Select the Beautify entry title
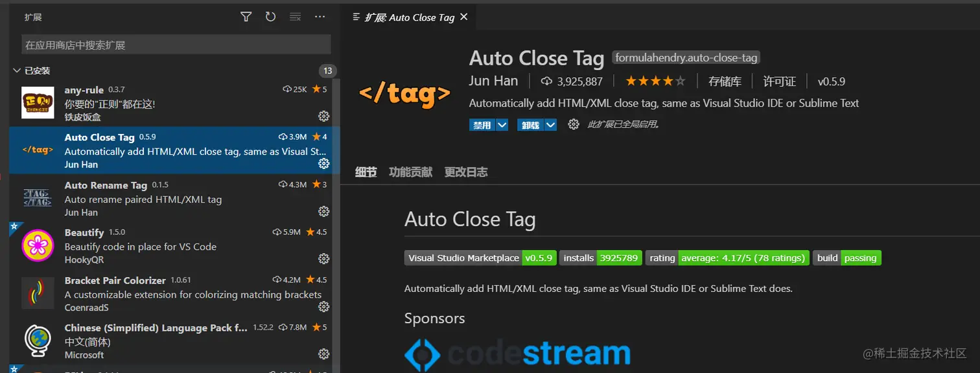 84,232
